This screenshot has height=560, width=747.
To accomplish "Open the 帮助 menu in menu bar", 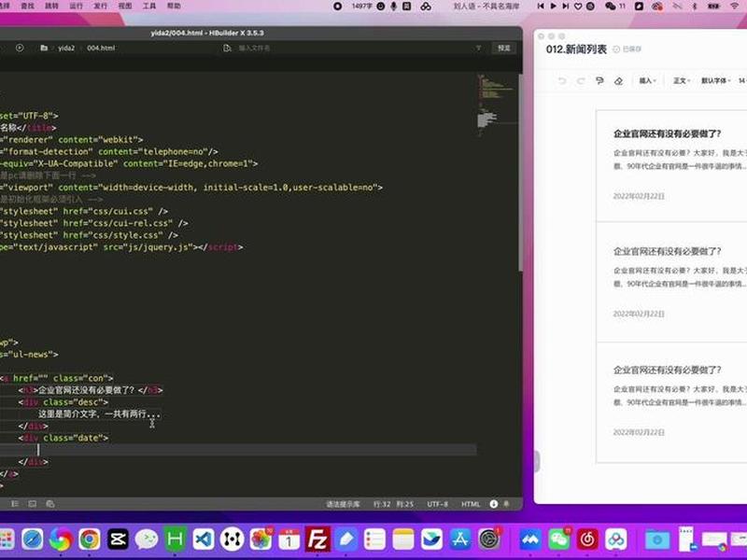I will (174, 6).
